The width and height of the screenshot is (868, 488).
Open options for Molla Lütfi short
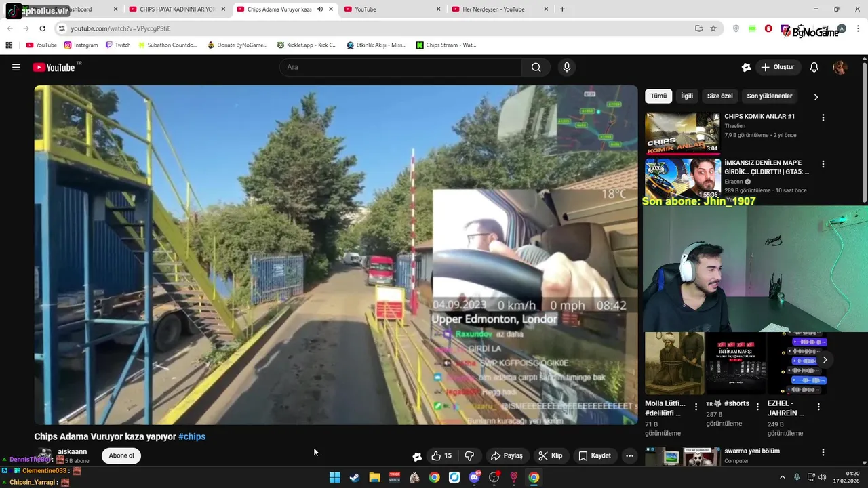coord(696,407)
